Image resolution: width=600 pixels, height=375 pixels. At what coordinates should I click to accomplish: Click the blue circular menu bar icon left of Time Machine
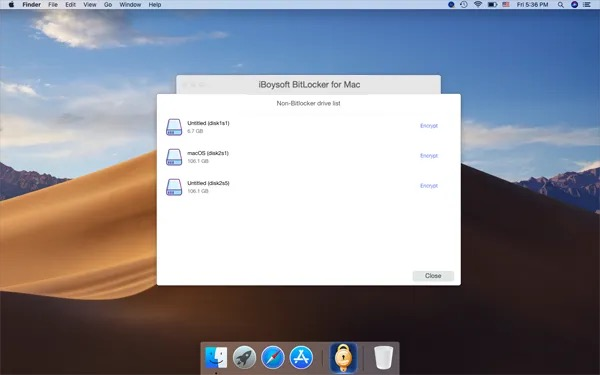point(451,5)
